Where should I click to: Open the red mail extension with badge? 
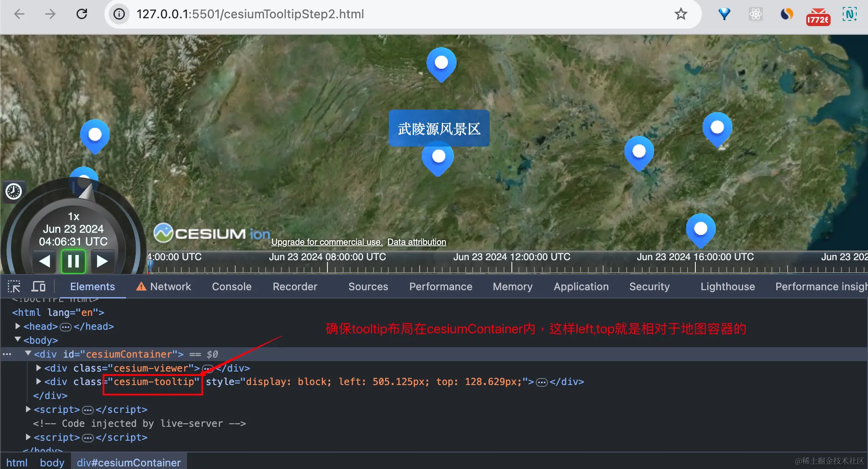pos(818,17)
